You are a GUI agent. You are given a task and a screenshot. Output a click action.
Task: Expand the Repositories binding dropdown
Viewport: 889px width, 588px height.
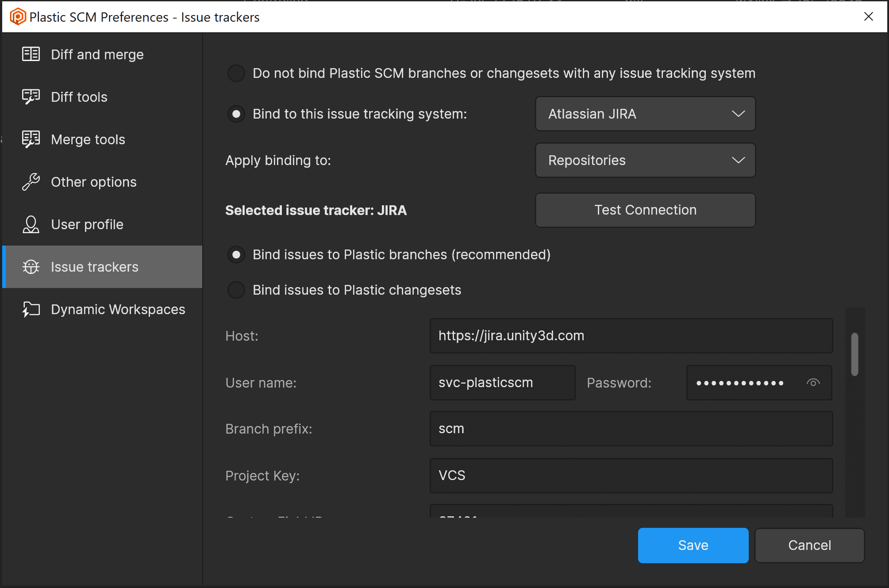[x=645, y=160]
